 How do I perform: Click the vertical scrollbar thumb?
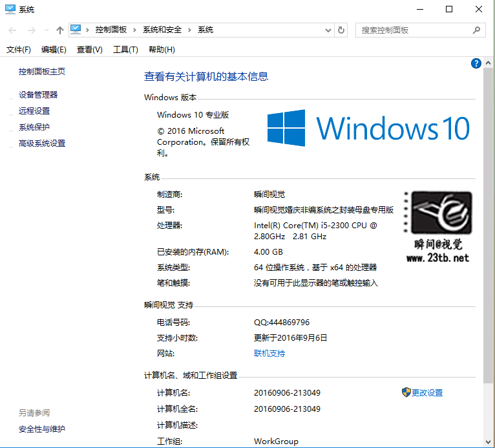click(488, 226)
